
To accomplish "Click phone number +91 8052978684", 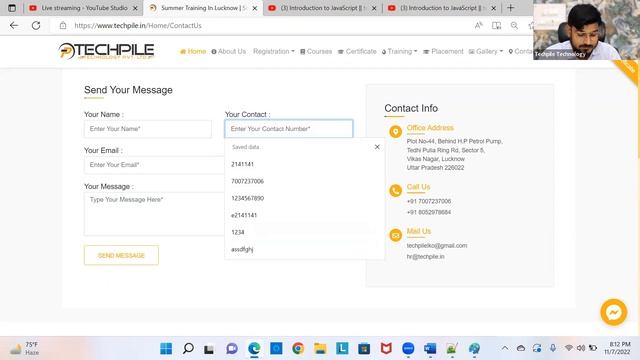I will 429,212.
